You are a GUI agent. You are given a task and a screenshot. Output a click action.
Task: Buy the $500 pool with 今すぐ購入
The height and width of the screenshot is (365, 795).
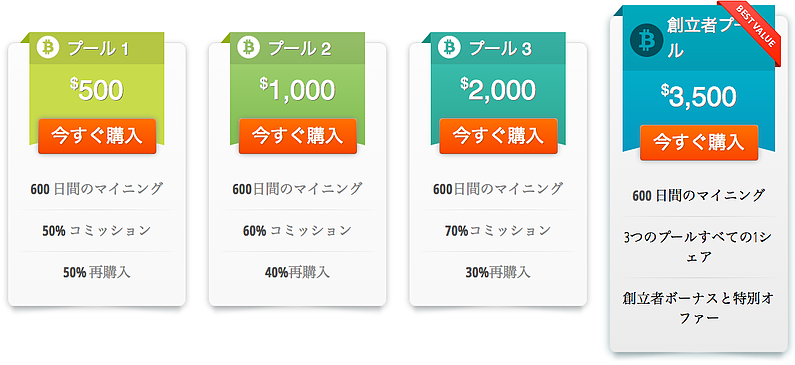click(x=97, y=136)
